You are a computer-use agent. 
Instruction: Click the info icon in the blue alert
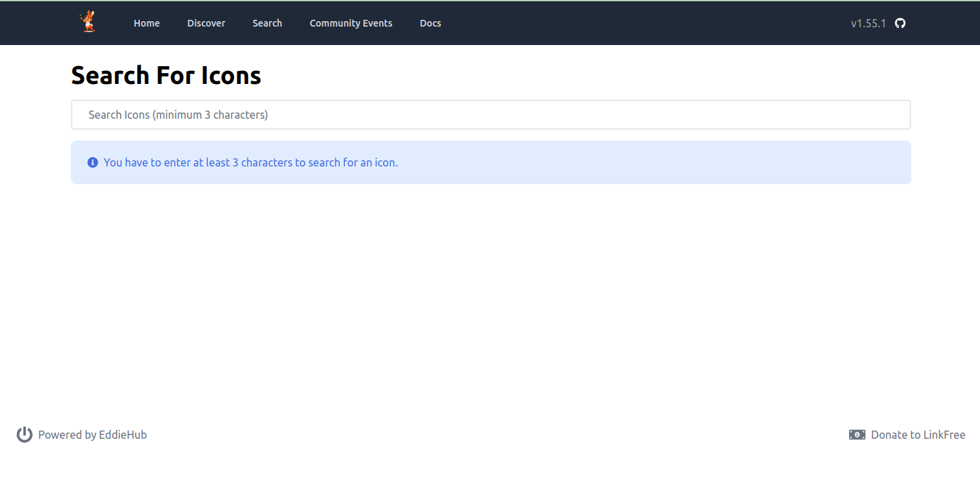(x=93, y=162)
